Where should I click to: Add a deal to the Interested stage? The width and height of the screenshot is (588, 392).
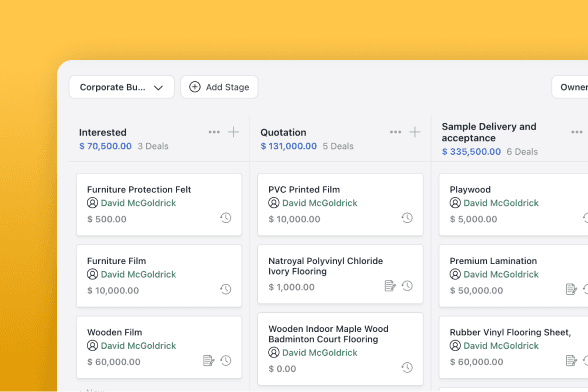[233, 132]
